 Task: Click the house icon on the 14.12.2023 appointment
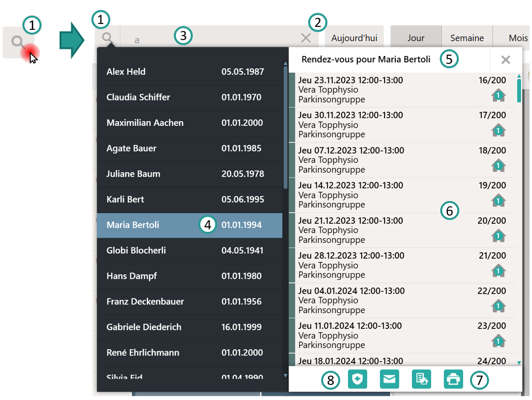[498, 200]
